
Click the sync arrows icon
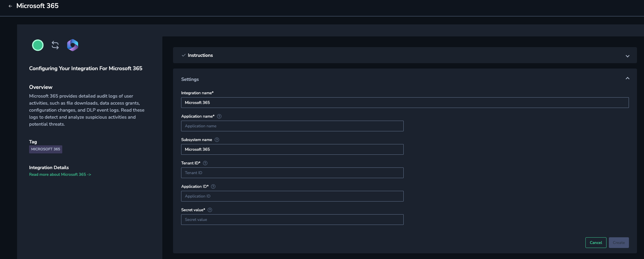click(x=55, y=45)
